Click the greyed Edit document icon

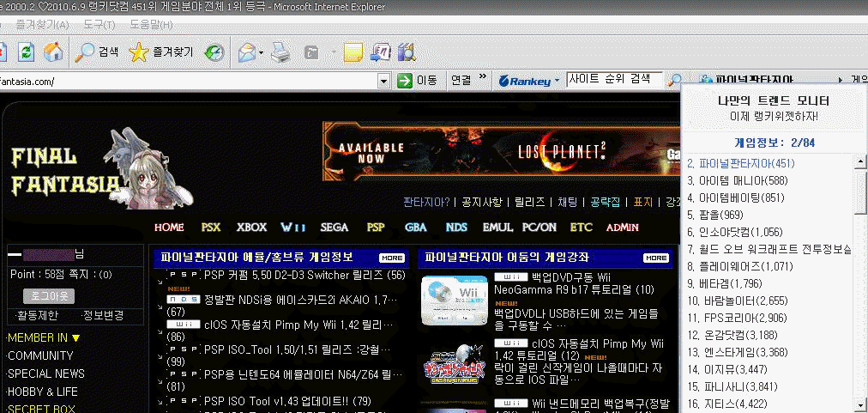click(x=312, y=52)
